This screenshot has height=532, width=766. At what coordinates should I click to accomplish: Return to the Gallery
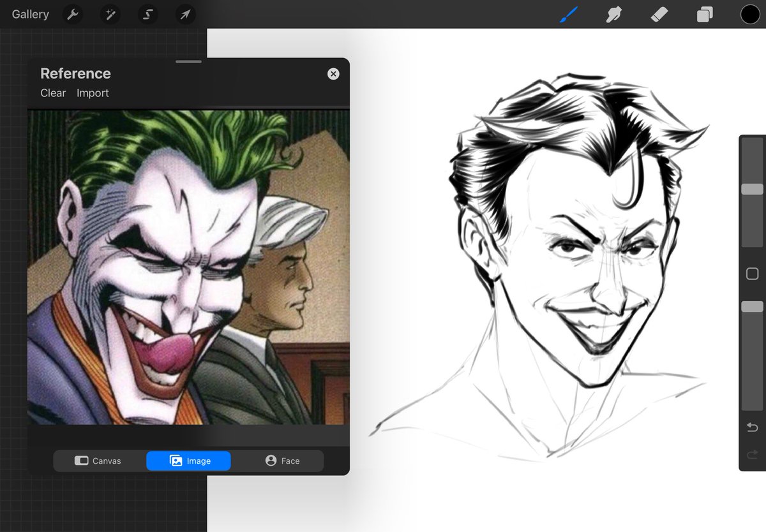(30, 14)
